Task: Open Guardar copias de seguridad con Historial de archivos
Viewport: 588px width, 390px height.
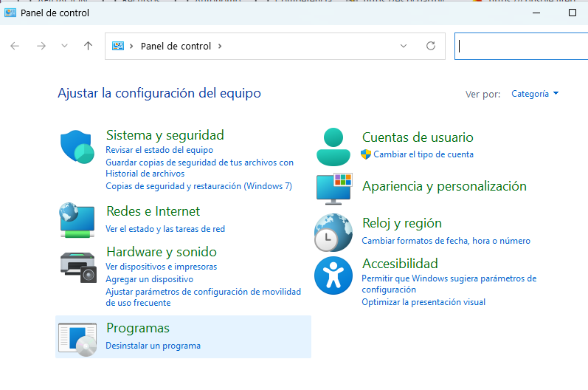Action: click(199, 168)
